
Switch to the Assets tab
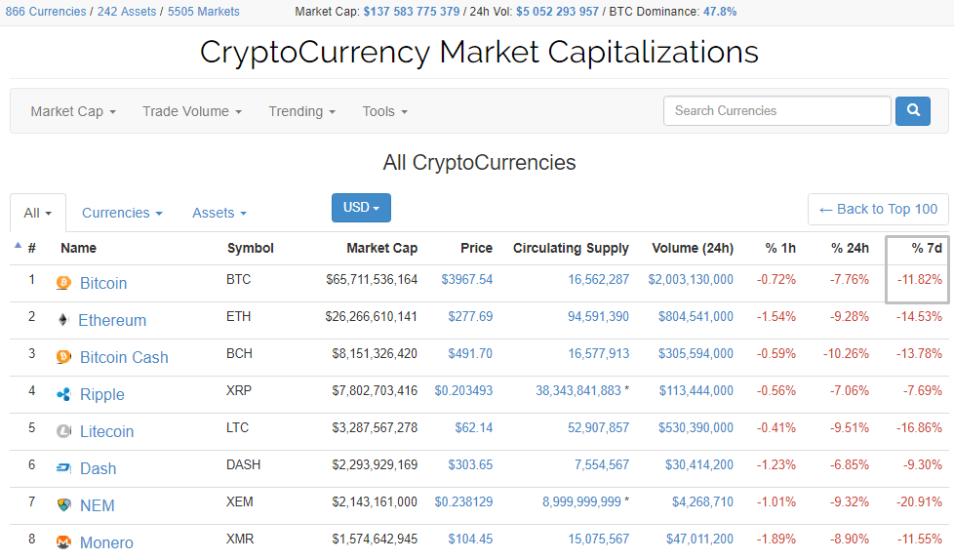coord(219,213)
